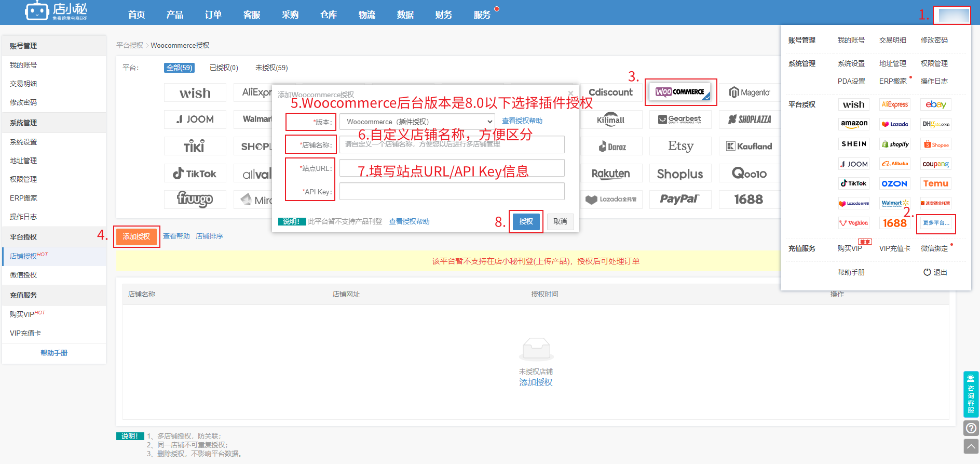Filter platforms by 已授权(0)
Image resolution: width=980 pixels, height=464 pixels.
point(224,68)
